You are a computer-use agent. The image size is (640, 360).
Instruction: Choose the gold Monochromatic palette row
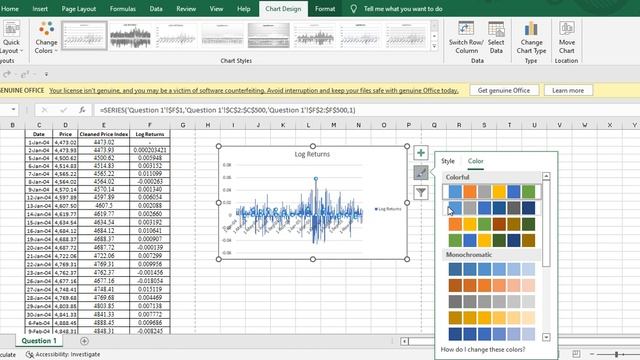pyautogui.click(x=491, y=318)
